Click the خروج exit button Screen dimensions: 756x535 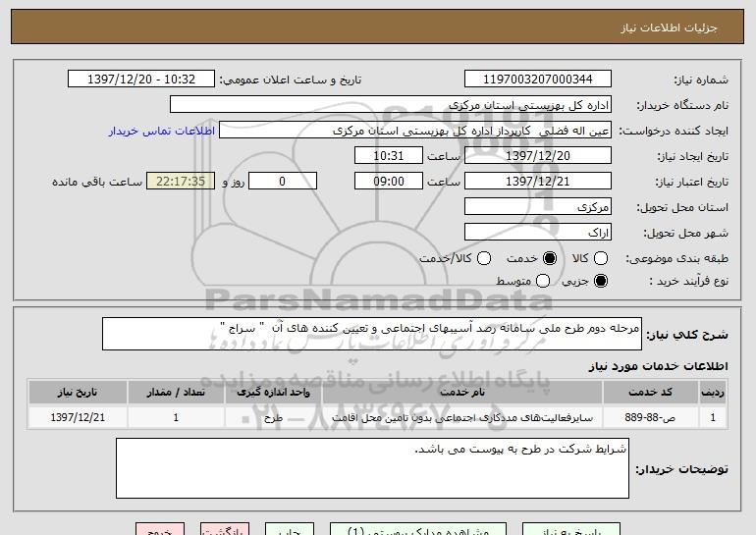click(x=160, y=529)
